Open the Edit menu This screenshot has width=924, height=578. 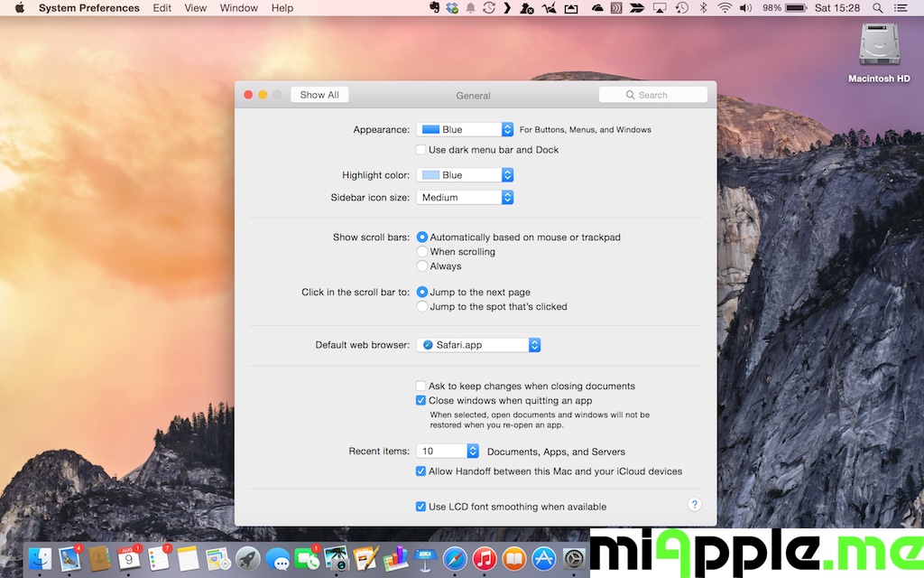(x=162, y=8)
